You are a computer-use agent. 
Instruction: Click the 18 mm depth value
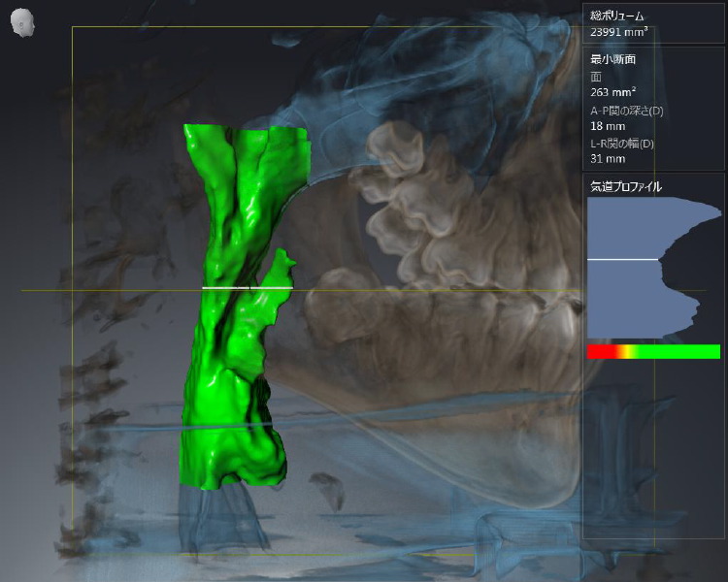(x=608, y=126)
